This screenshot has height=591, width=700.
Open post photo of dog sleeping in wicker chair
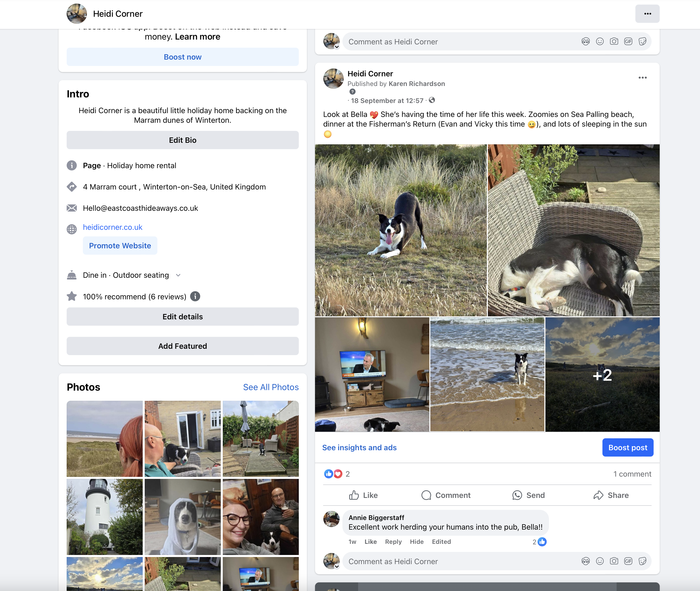[574, 230]
